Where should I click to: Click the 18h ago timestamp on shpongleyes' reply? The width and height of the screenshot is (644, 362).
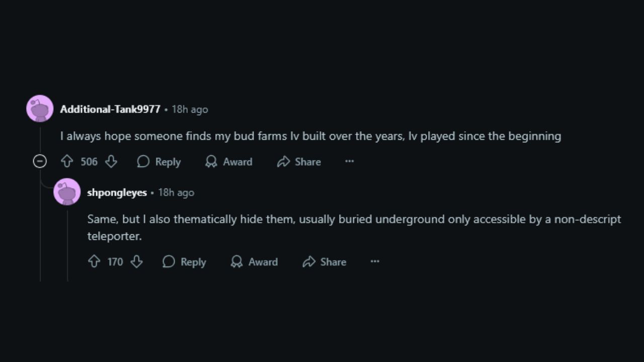pyautogui.click(x=176, y=193)
